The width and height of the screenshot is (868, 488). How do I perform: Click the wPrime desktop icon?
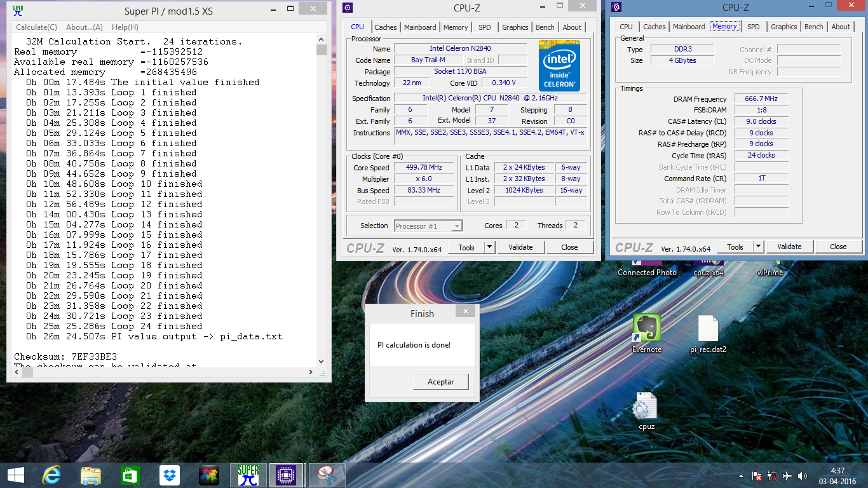(770, 268)
